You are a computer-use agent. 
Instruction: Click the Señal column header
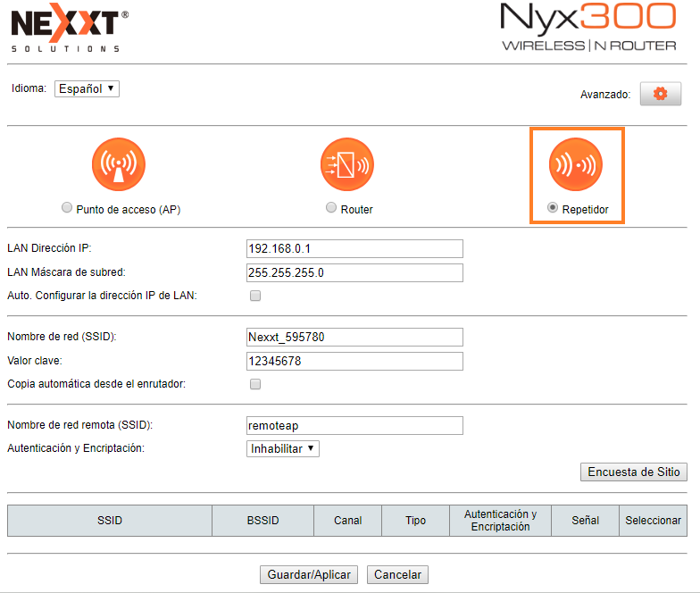(x=586, y=521)
